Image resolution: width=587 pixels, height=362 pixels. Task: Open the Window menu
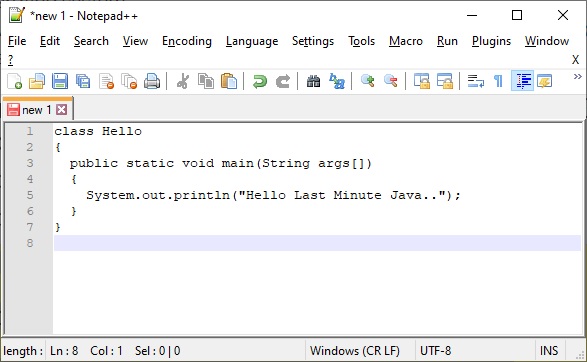pyautogui.click(x=547, y=41)
